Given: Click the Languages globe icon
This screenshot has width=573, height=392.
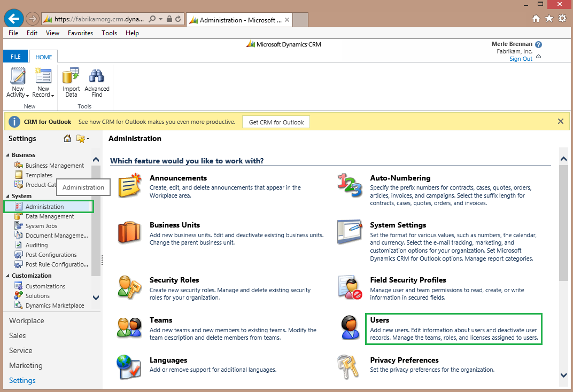Looking at the screenshot, I should (x=129, y=367).
